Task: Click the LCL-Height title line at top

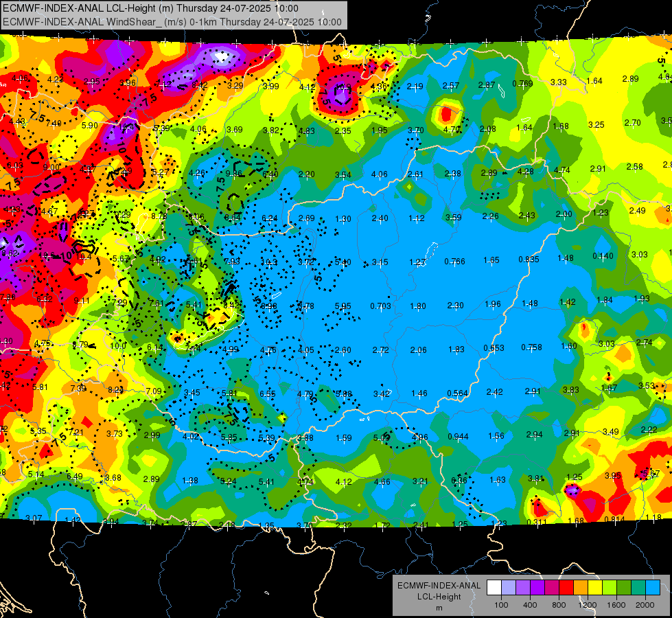Action: click(150, 8)
